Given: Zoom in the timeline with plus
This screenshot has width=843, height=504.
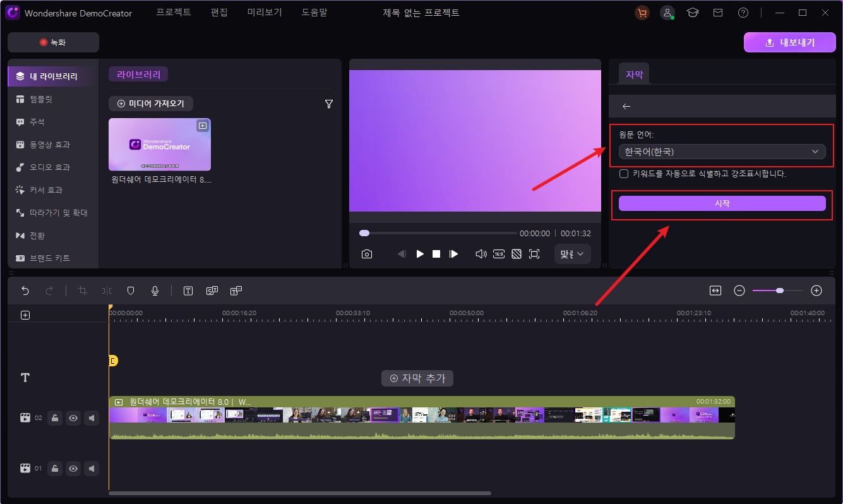Looking at the screenshot, I should [x=816, y=291].
